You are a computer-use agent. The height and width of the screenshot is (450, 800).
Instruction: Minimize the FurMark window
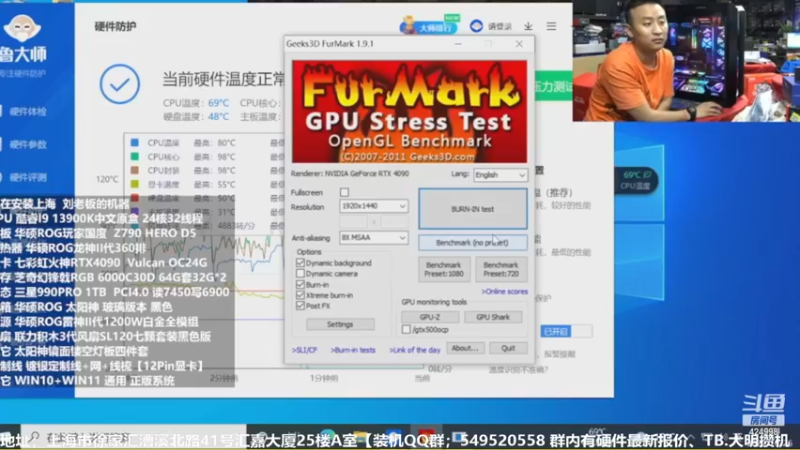458,44
